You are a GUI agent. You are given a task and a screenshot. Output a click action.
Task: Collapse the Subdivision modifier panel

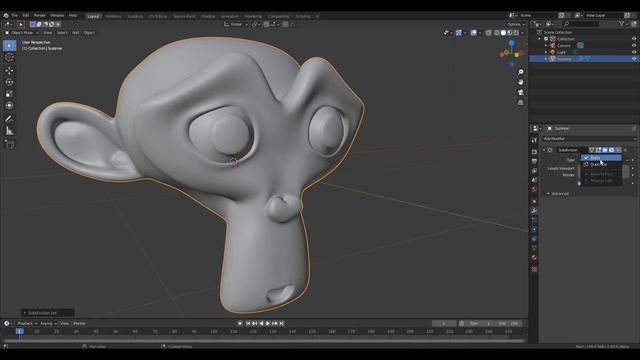pyautogui.click(x=544, y=150)
